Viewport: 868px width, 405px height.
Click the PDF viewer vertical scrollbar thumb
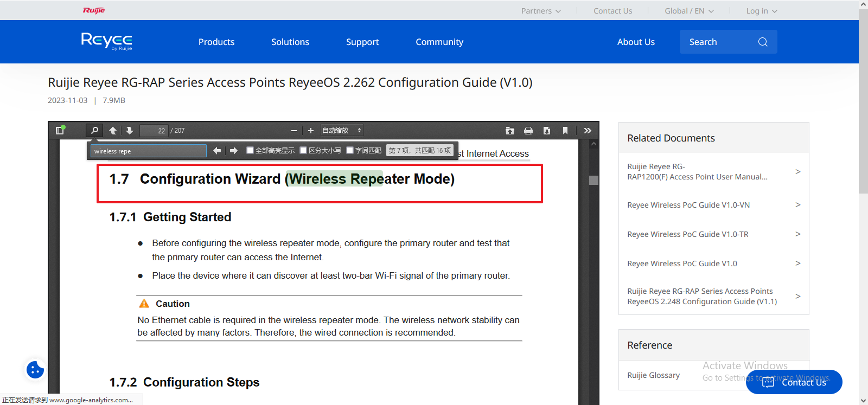click(594, 180)
